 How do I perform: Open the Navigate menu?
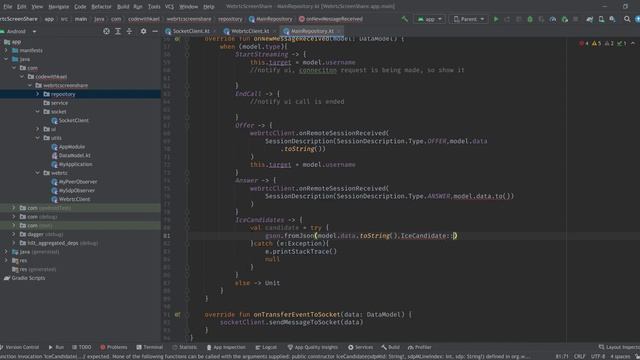point(59,7)
